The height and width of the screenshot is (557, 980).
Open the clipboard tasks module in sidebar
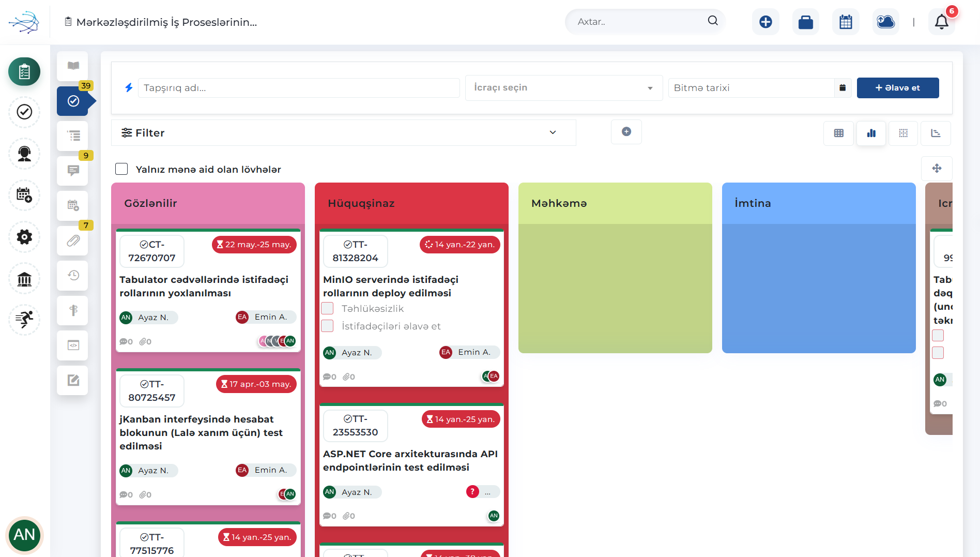(24, 71)
